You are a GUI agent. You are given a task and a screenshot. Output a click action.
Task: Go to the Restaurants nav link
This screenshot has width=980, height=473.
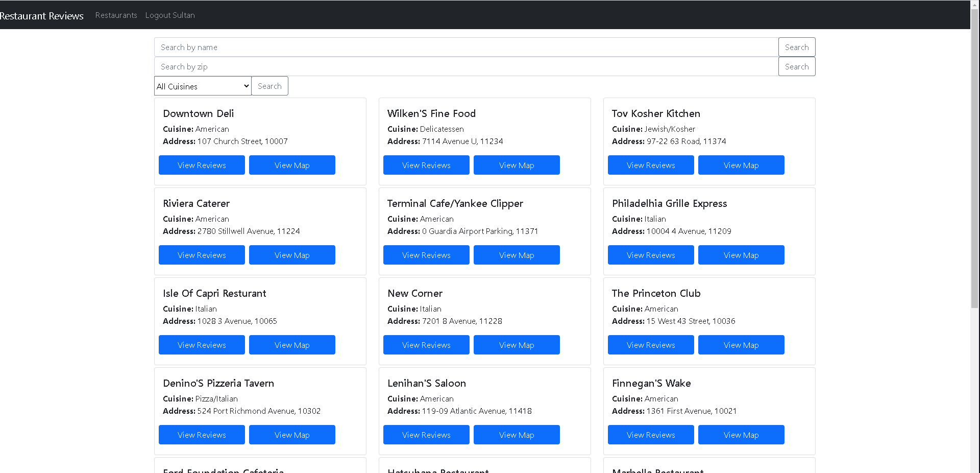[116, 15]
